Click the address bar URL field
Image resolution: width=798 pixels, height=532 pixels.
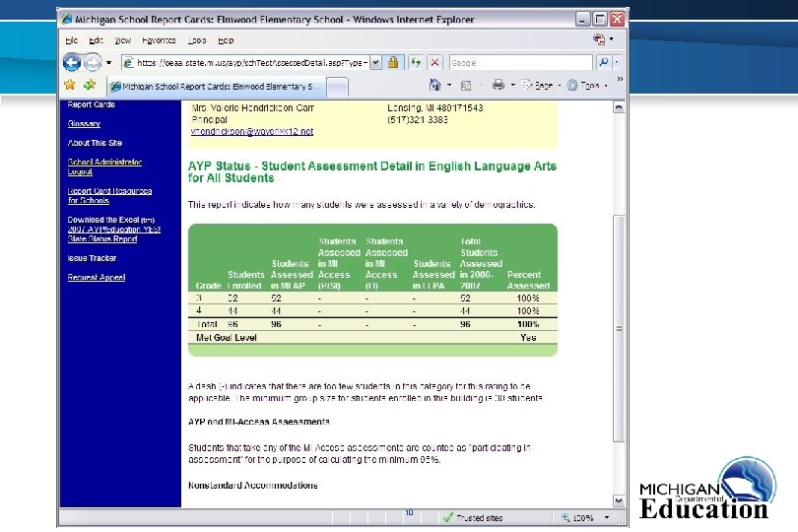click(x=246, y=63)
